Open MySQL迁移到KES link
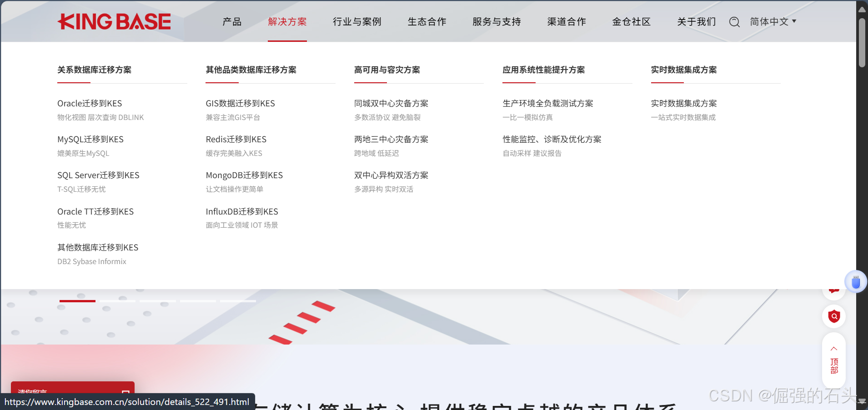 [90, 139]
